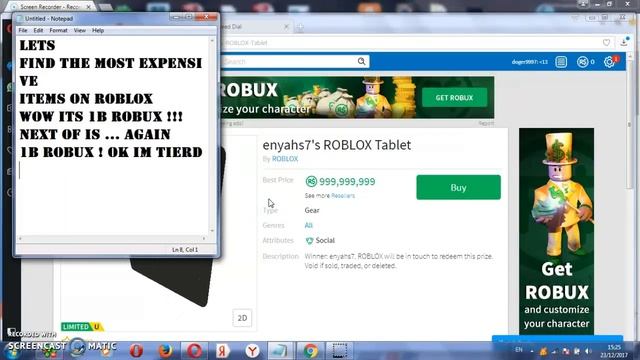
Task: Click the EN language indicator
Action: 519,350
